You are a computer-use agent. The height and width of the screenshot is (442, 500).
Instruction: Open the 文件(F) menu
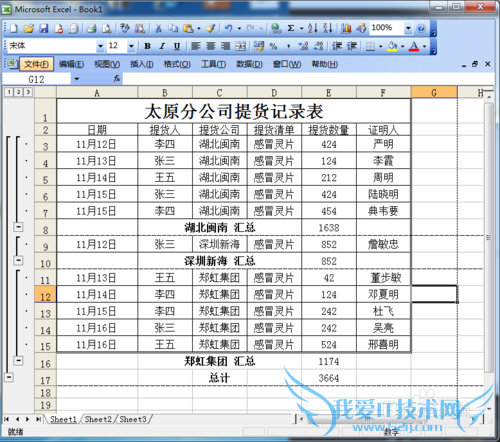pyautogui.click(x=36, y=64)
